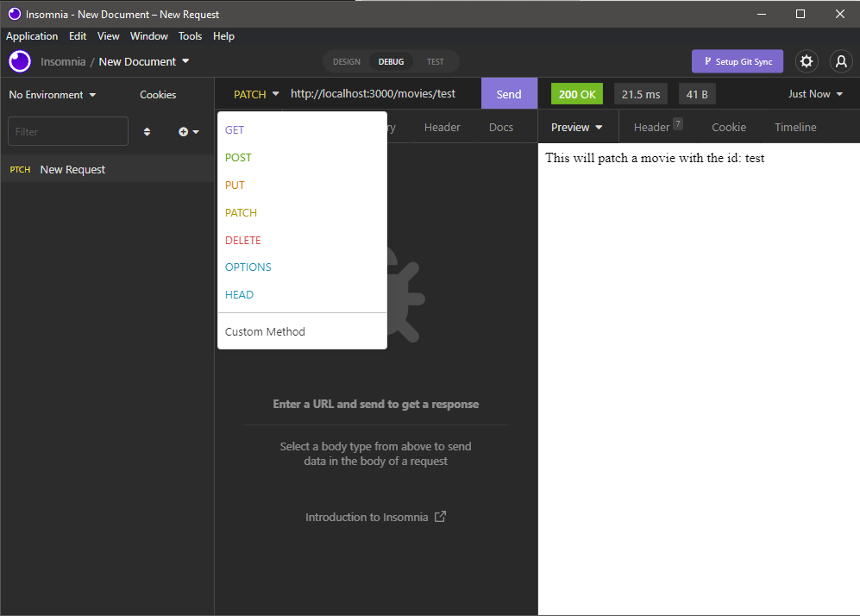Open the Preview mode dropdown
This screenshot has width=860, height=616.
[577, 128]
